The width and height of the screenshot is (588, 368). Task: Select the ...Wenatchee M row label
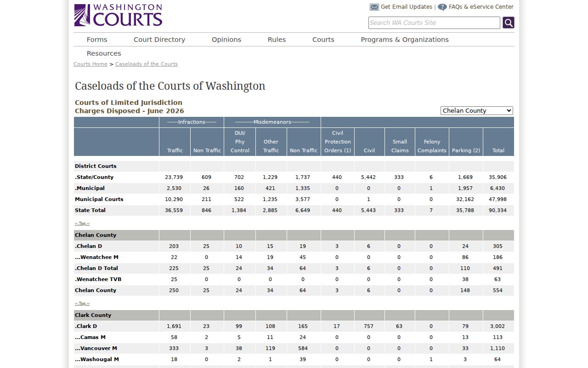click(x=97, y=257)
